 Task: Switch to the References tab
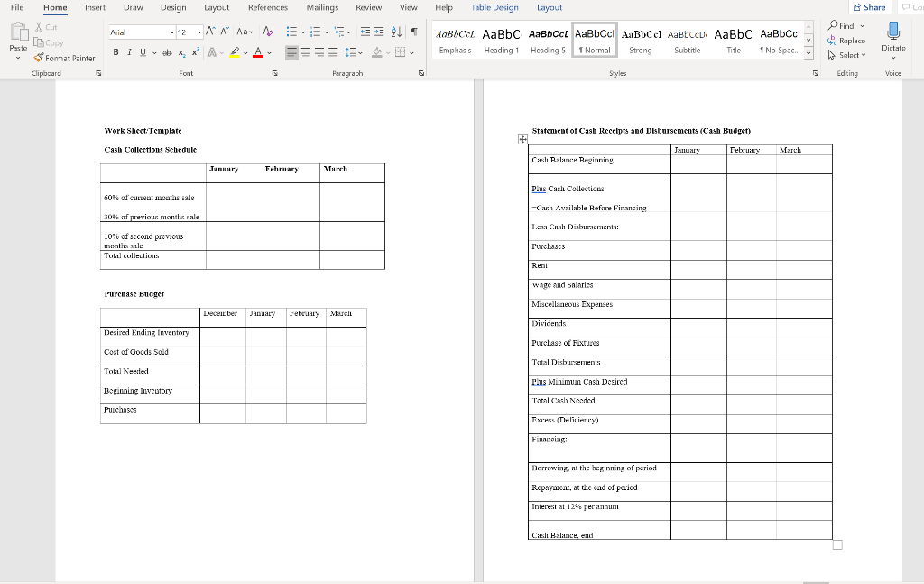tap(267, 7)
